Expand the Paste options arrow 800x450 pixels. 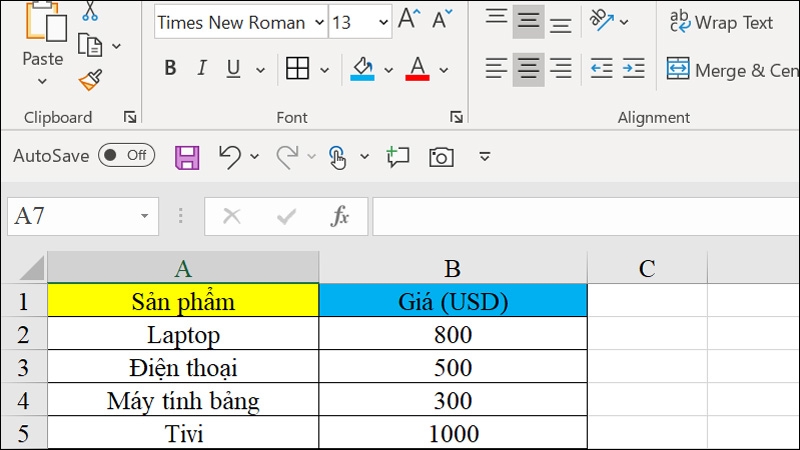(42, 81)
